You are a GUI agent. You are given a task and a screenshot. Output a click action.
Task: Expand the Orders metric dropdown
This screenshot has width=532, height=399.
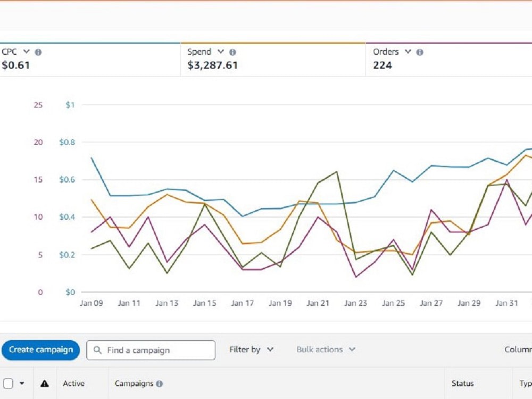point(408,52)
